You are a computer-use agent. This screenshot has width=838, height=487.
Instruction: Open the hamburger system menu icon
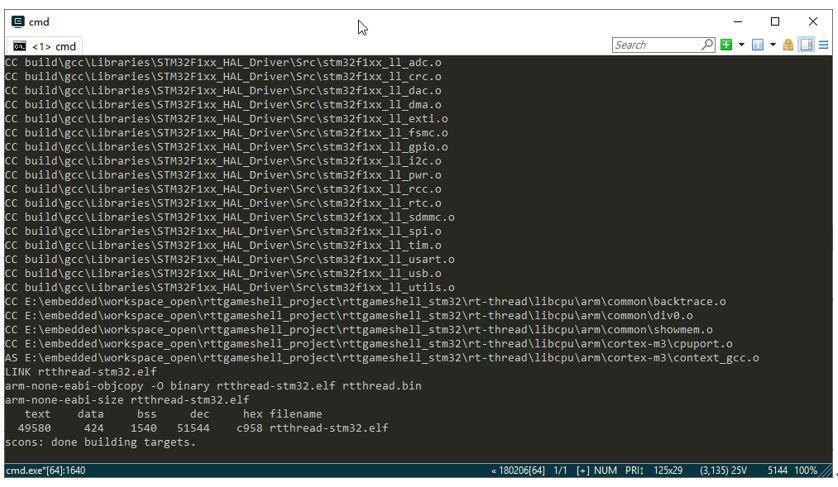pos(824,45)
